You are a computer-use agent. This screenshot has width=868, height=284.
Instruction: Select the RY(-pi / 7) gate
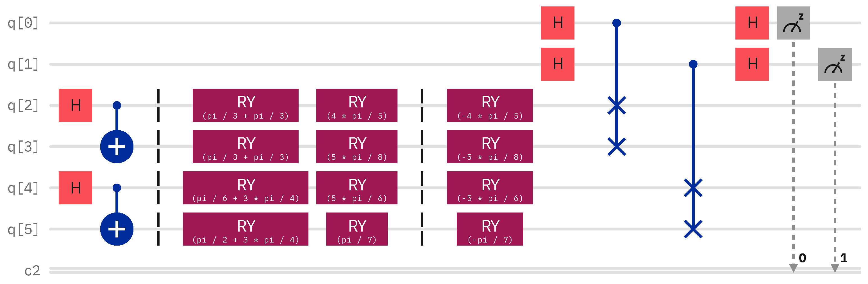click(x=490, y=229)
